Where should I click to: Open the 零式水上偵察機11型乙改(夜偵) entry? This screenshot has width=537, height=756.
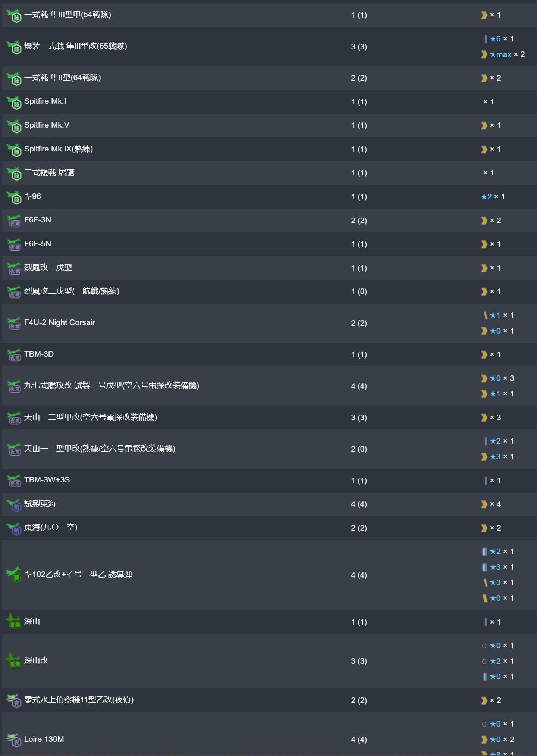(79, 700)
